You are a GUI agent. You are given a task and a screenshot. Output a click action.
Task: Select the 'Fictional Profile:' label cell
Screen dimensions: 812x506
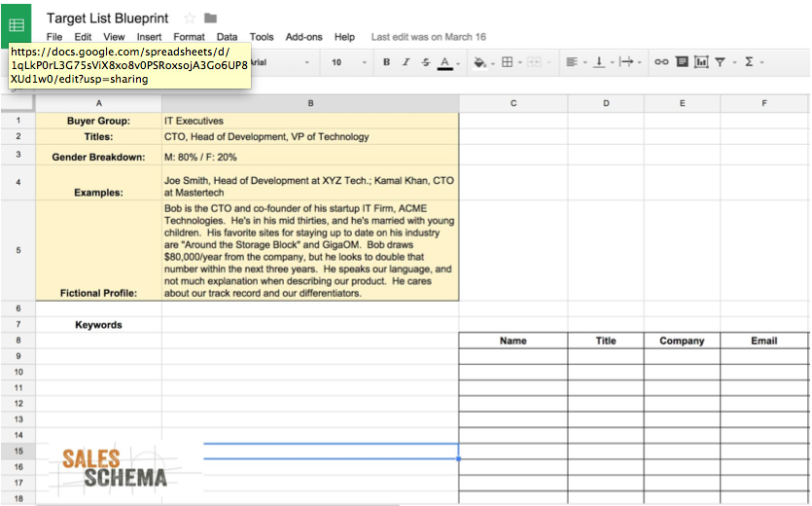(x=98, y=250)
